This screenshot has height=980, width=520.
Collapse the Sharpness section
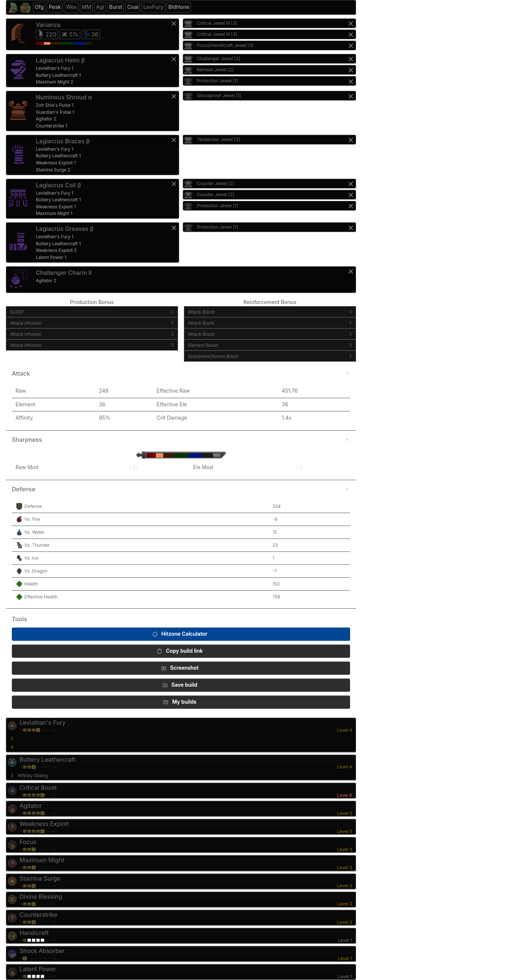click(x=347, y=440)
